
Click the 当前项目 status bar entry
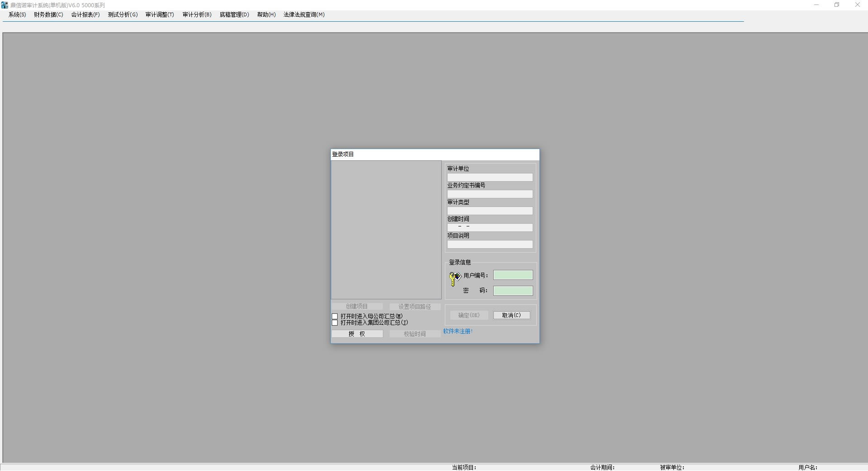(x=464, y=467)
